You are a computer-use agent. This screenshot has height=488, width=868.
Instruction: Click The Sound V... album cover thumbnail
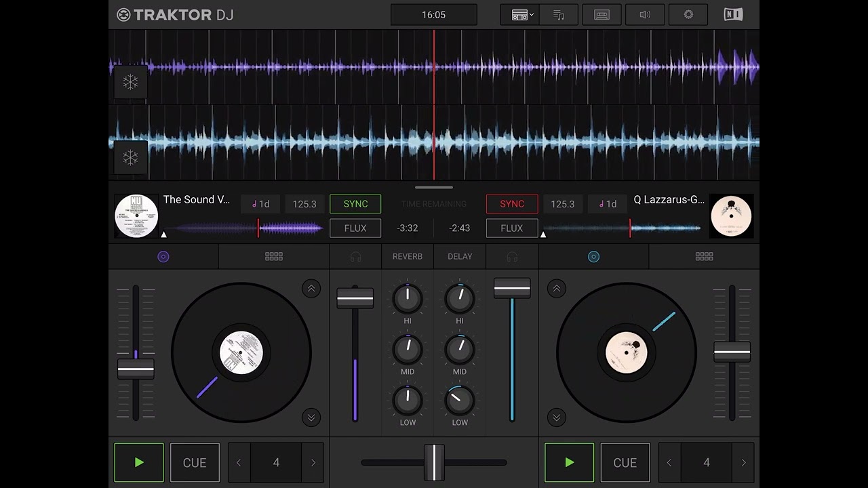(x=136, y=216)
